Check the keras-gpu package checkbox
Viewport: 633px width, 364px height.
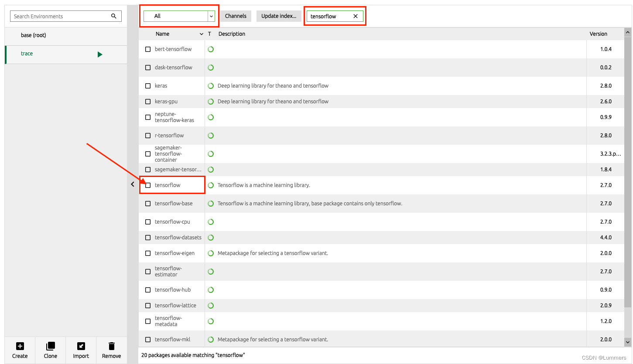pyautogui.click(x=148, y=102)
